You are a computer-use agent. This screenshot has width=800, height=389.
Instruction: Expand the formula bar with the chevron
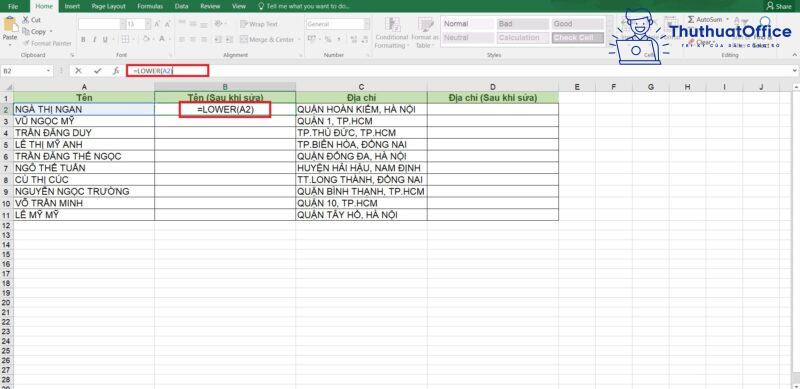click(x=795, y=70)
